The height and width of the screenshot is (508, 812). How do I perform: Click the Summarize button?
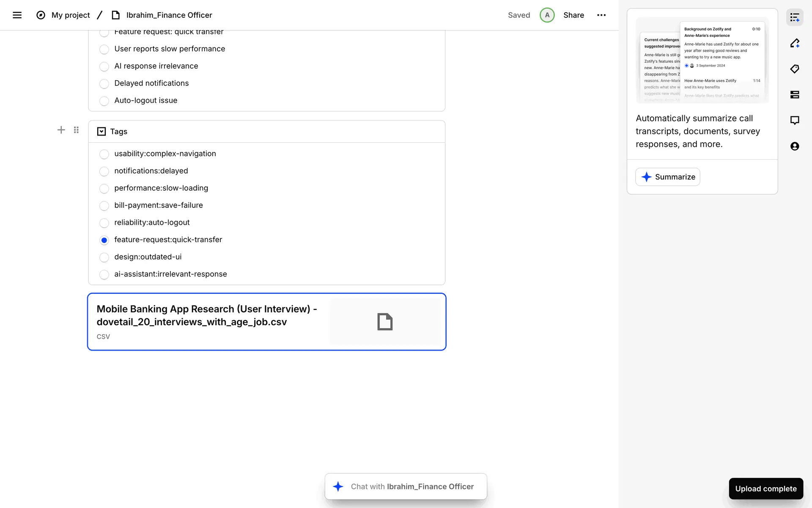tap(667, 177)
